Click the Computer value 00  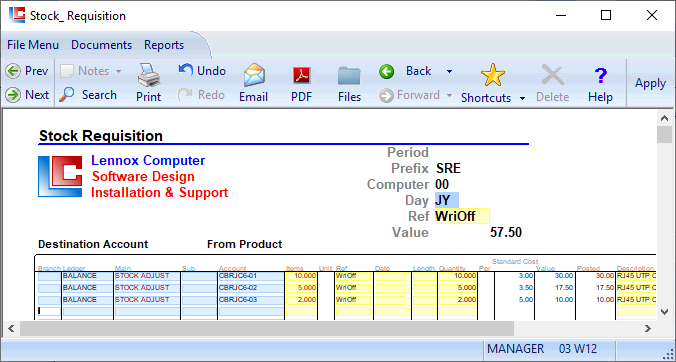[442, 184]
